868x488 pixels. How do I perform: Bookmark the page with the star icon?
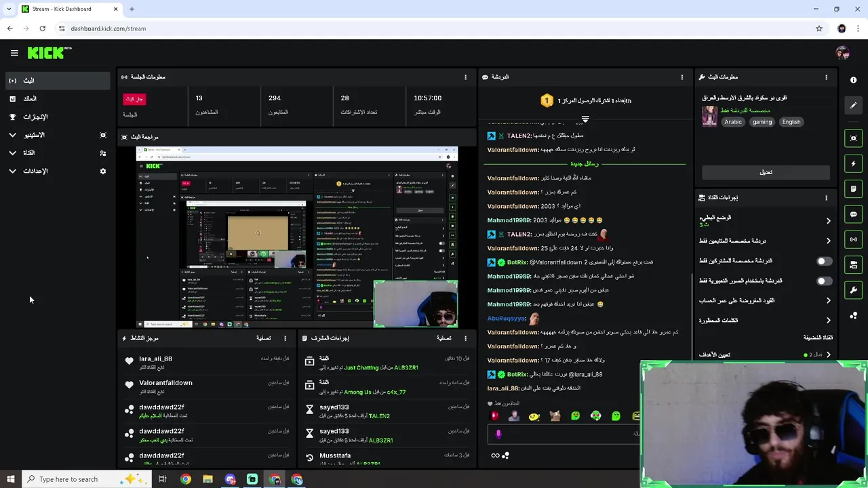819,28
